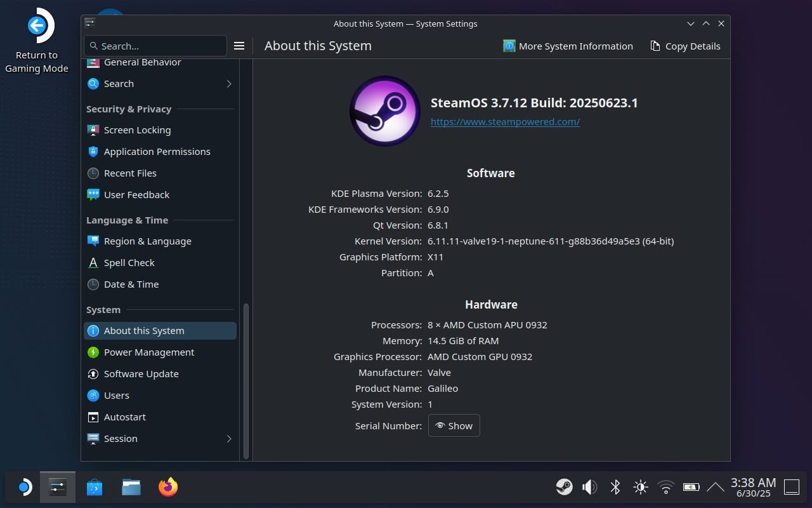Expand the Session submenu arrow
The height and width of the screenshot is (508, 812).
(229, 438)
